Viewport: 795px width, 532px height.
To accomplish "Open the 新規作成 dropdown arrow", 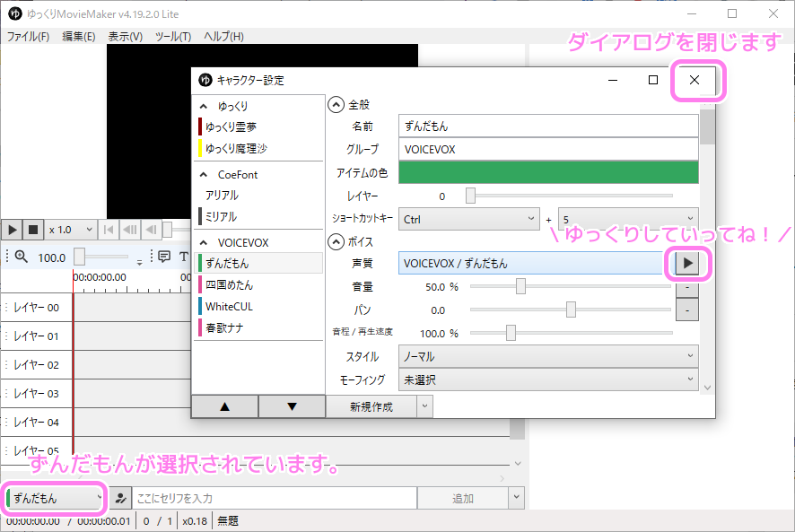I will click(x=425, y=406).
